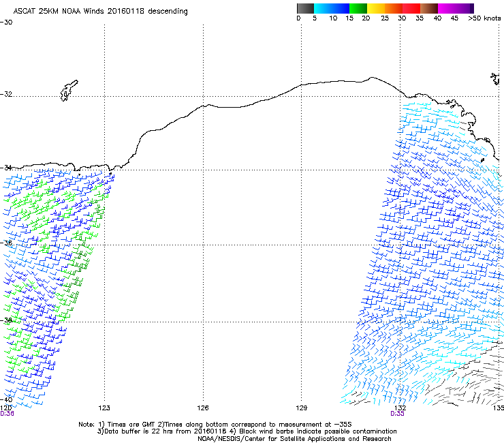Click the note line starting "Note: 1) Times are GMT"
The width and height of the screenshot is (504, 443).
click(215, 425)
